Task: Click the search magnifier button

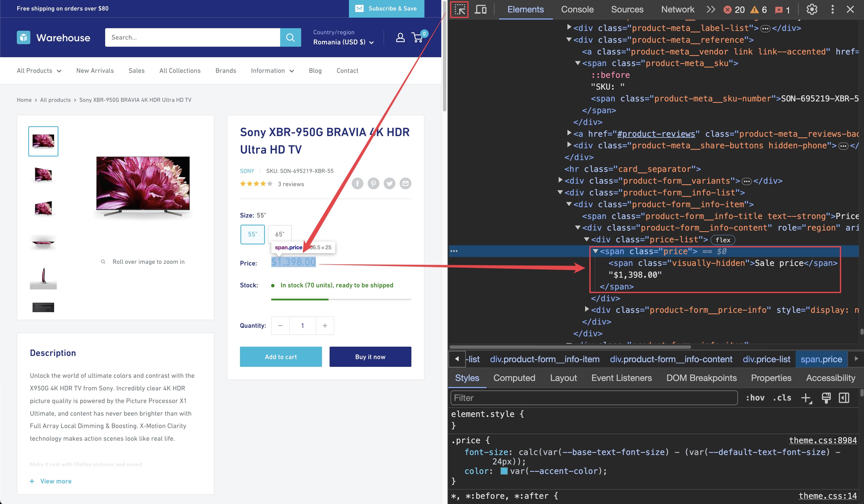Action: pyautogui.click(x=290, y=37)
